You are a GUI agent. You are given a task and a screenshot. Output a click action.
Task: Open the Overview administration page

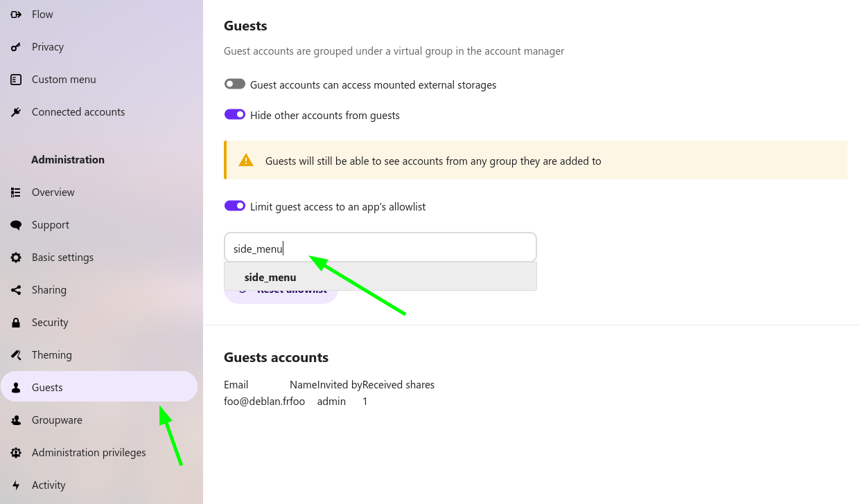pyautogui.click(x=53, y=192)
